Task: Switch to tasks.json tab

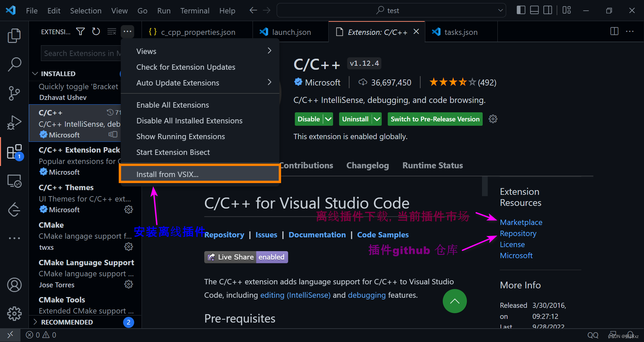Action: click(x=461, y=32)
